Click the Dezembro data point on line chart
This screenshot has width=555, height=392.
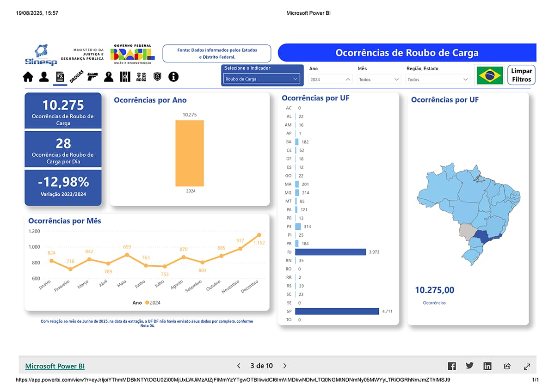(259, 235)
